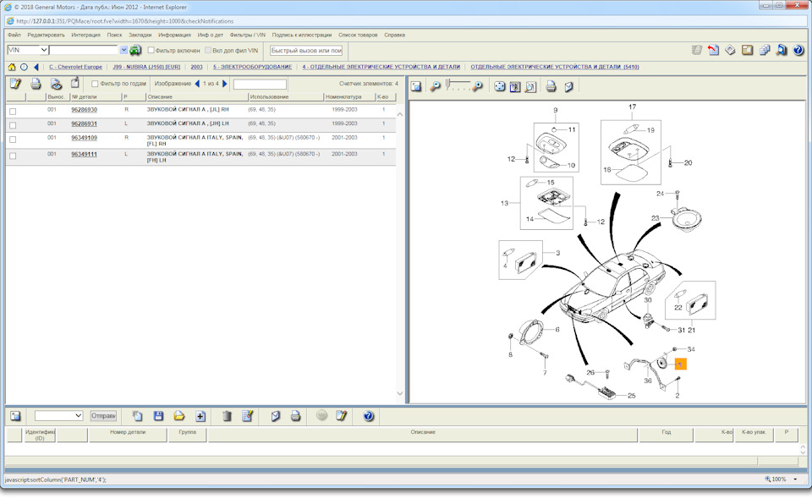This screenshot has width=812, height=504.
Task: Open the Закладки menu
Action: (x=140, y=35)
